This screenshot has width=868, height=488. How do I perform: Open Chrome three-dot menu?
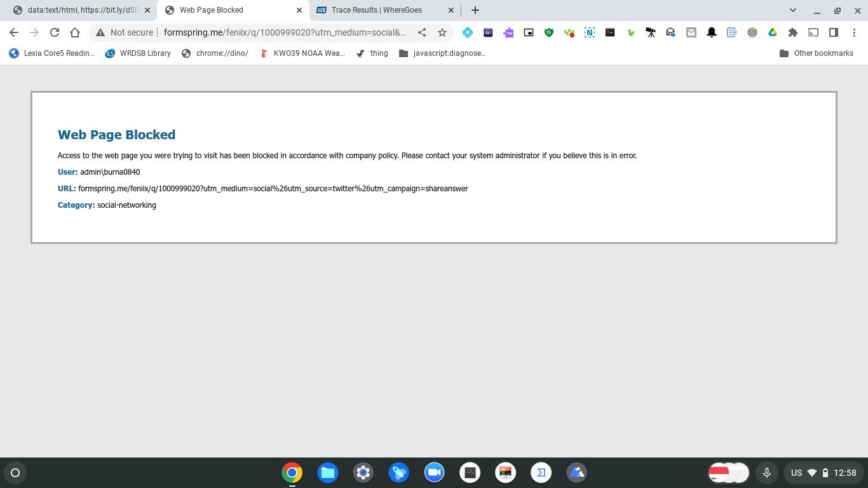tap(854, 32)
